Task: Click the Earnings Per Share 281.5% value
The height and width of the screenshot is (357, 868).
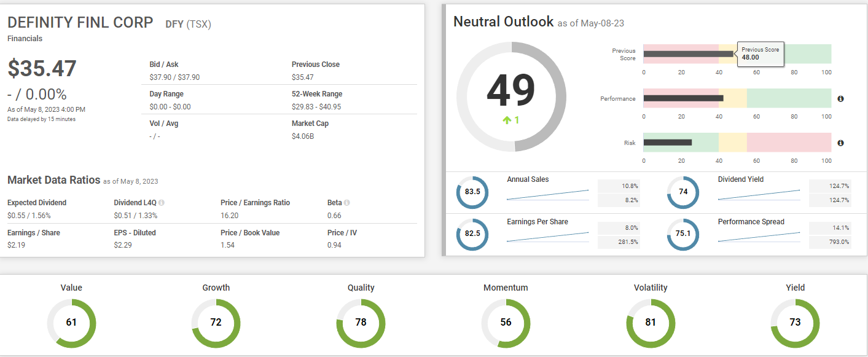Action: point(628,242)
